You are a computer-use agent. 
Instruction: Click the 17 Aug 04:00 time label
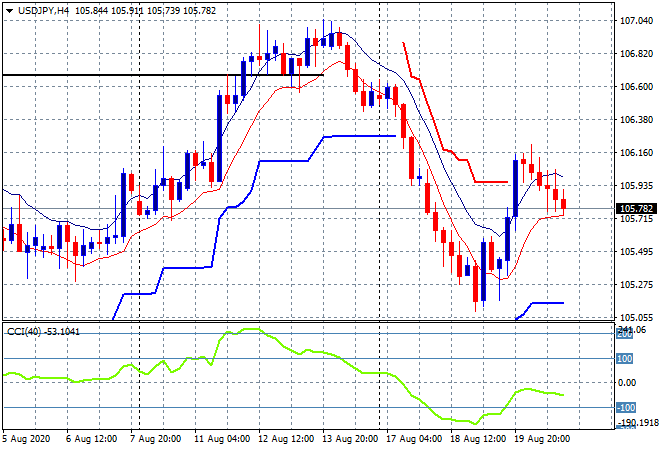click(x=414, y=439)
